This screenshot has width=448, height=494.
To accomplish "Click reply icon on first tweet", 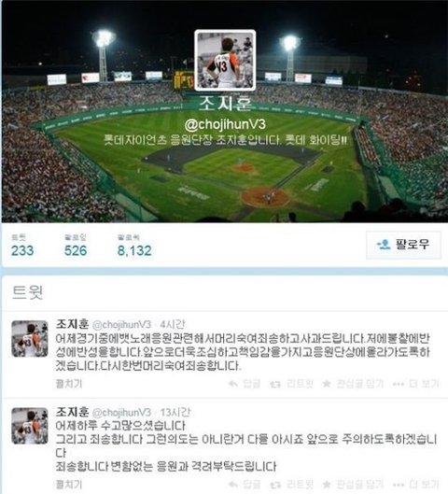I will pos(233,384).
